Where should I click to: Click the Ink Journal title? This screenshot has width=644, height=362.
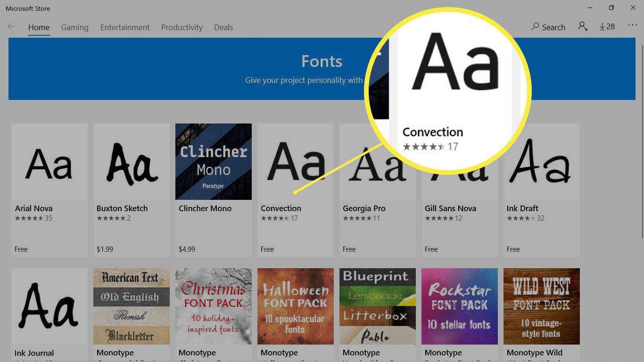click(34, 353)
